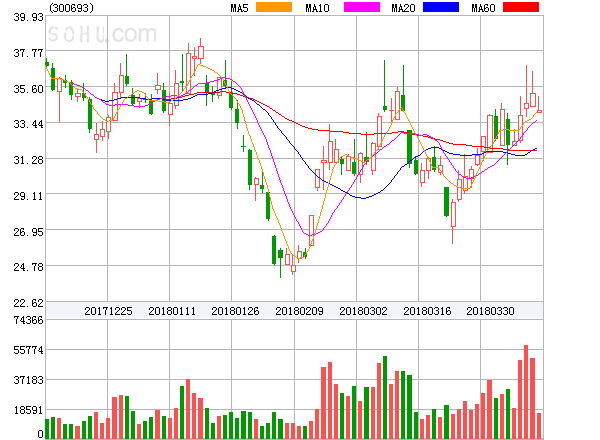Click the blue MA20 legend swatch
600x440 pixels.
441,7
